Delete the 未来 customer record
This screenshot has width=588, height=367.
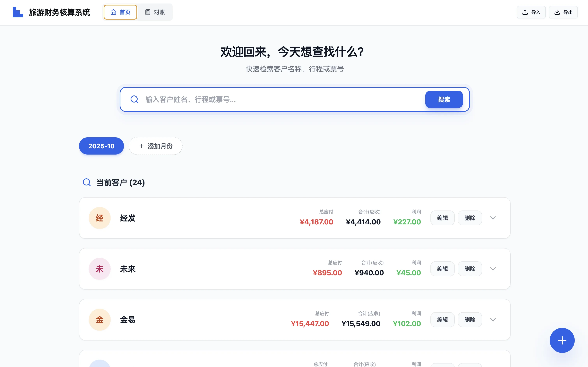(470, 269)
